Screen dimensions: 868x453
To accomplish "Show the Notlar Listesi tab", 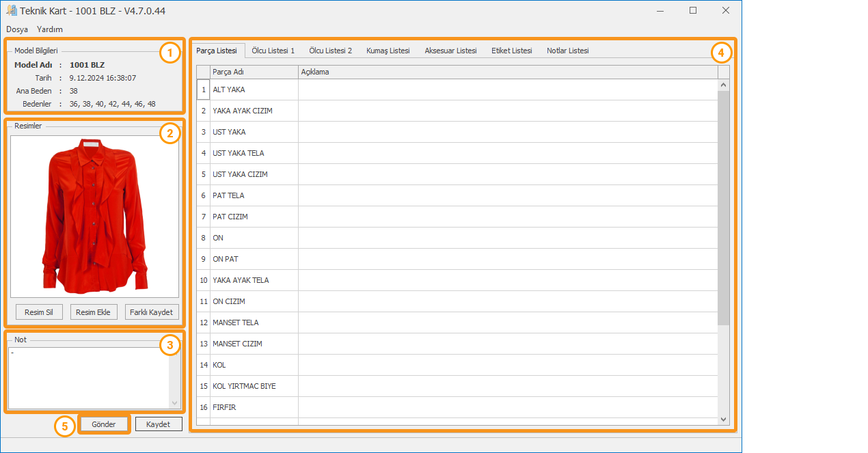I will click(x=567, y=51).
